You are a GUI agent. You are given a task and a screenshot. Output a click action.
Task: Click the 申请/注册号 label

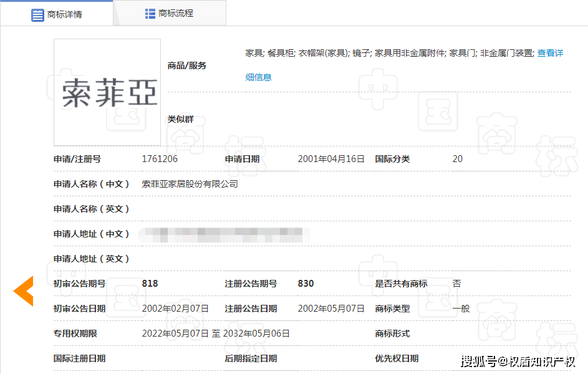tap(77, 159)
